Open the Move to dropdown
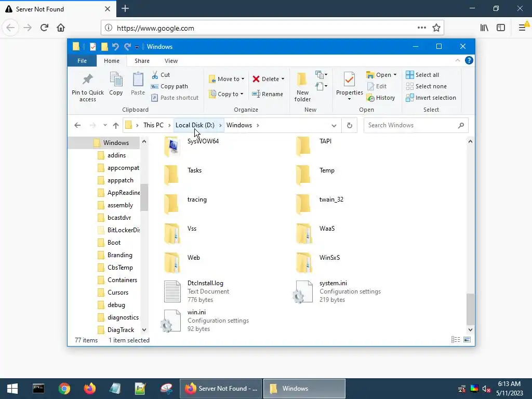532x399 pixels. (227, 79)
